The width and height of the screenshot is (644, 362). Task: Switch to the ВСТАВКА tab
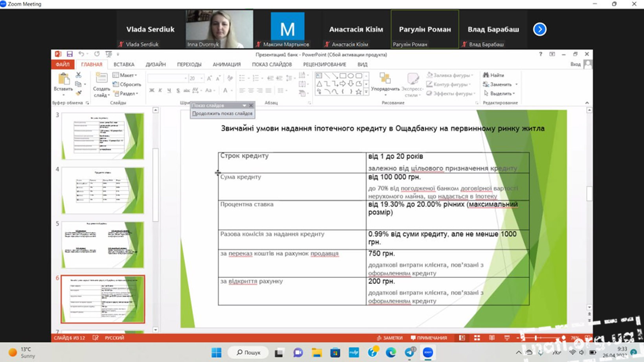coord(124,64)
